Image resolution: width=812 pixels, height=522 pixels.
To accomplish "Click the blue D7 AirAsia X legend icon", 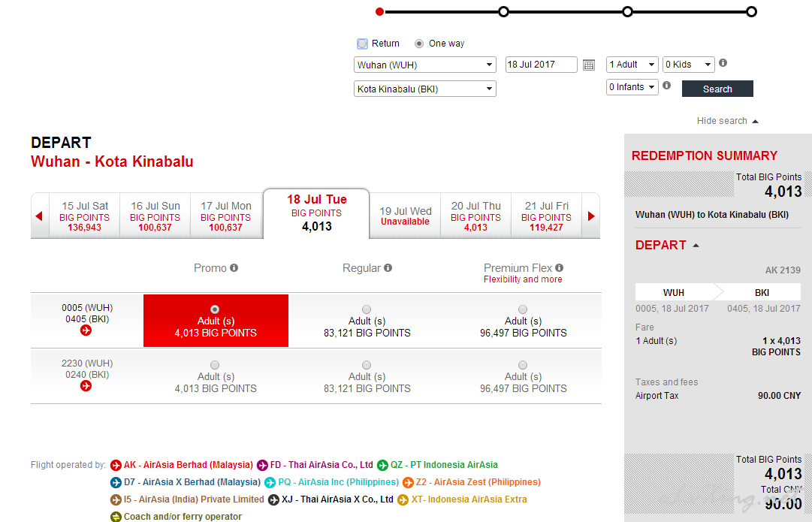I will click(x=116, y=483).
